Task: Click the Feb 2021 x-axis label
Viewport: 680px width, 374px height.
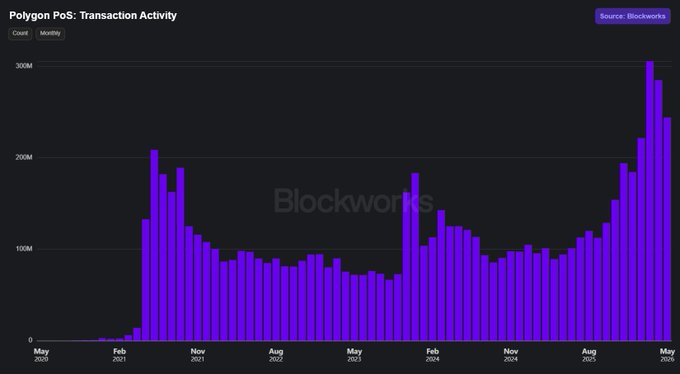Action: pyautogui.click(x=119, y=355)
